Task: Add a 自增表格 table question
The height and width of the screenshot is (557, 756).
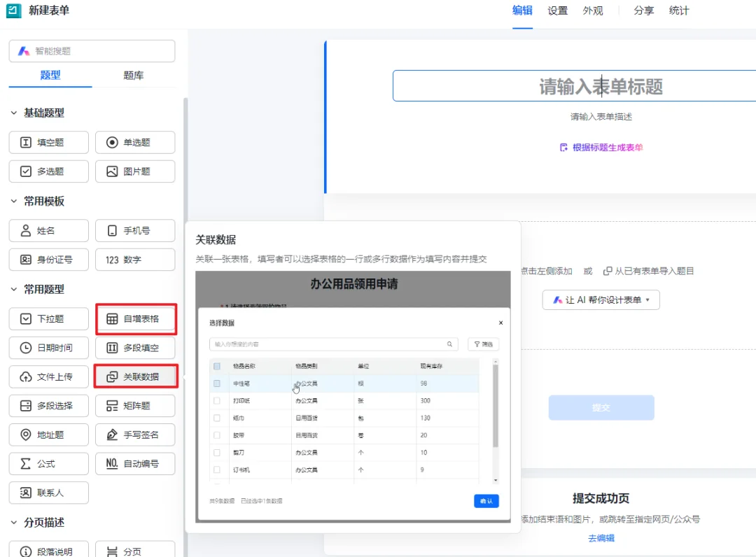Action: [135, 318]
